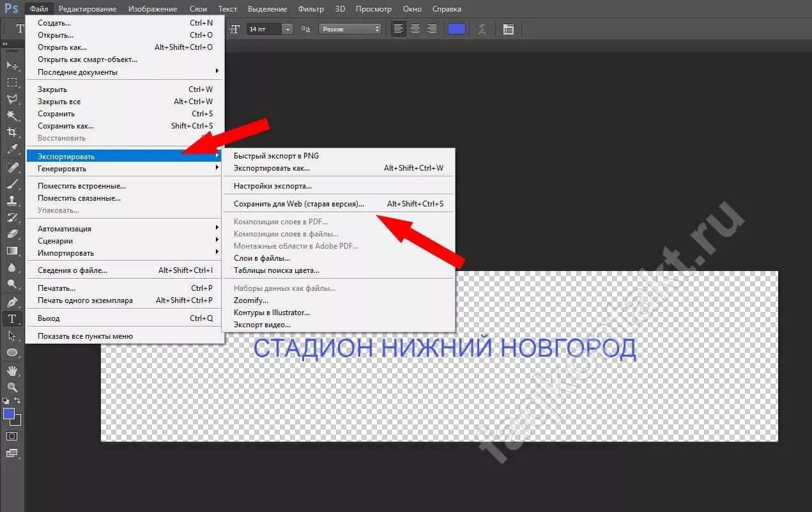812x512 pixels.
Task: Align text to the left
Action: 399,29
